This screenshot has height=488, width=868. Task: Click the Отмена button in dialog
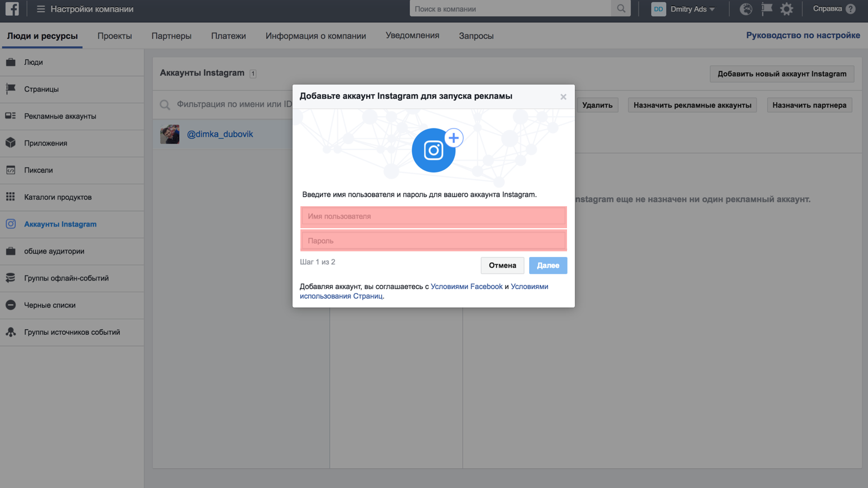[x=502, y=265]
